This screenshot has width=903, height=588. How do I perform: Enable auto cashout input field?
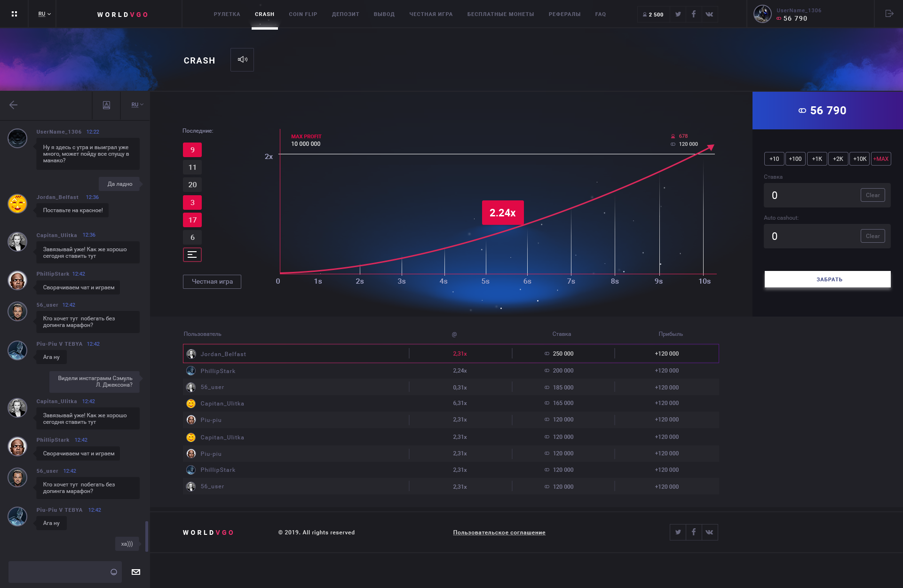tap(809, 236)
